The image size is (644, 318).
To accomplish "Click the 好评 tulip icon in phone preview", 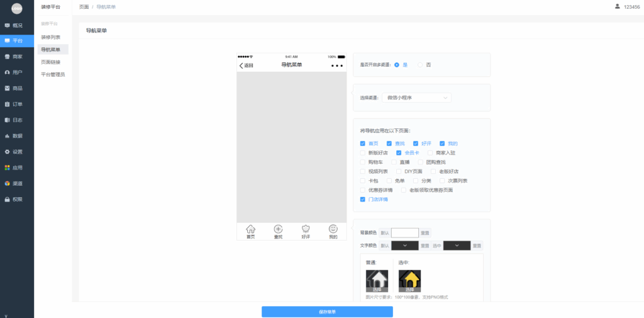I will (x=306, y=229).
